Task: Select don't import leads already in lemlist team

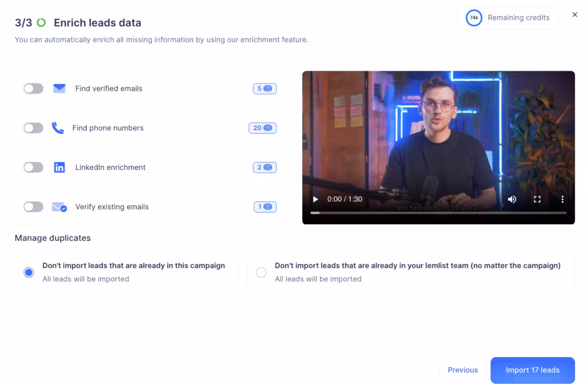Action: 261,272
